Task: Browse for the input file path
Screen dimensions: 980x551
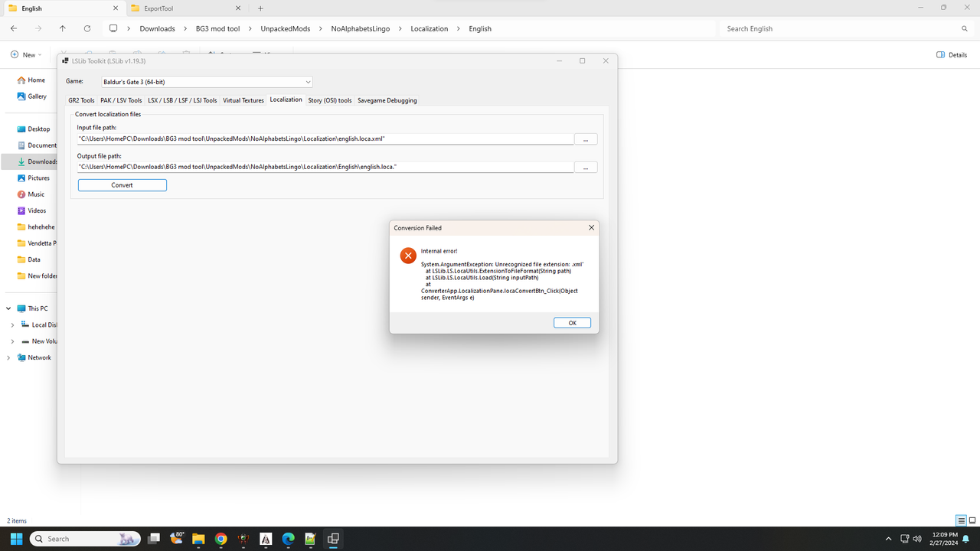Action: tap(586, 139)
